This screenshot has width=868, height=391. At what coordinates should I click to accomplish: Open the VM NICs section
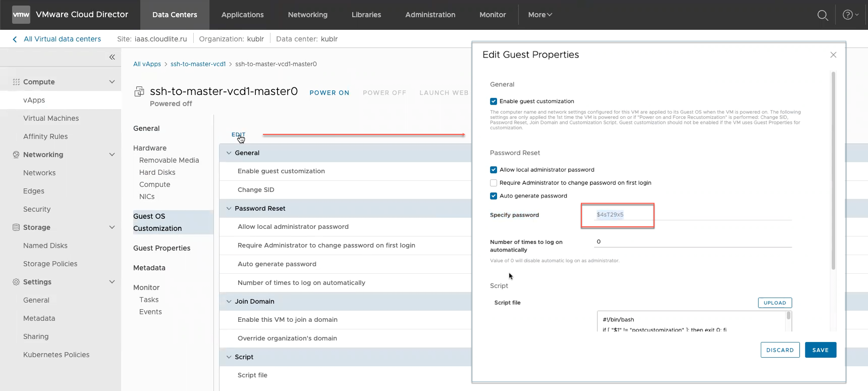[147, 197]
